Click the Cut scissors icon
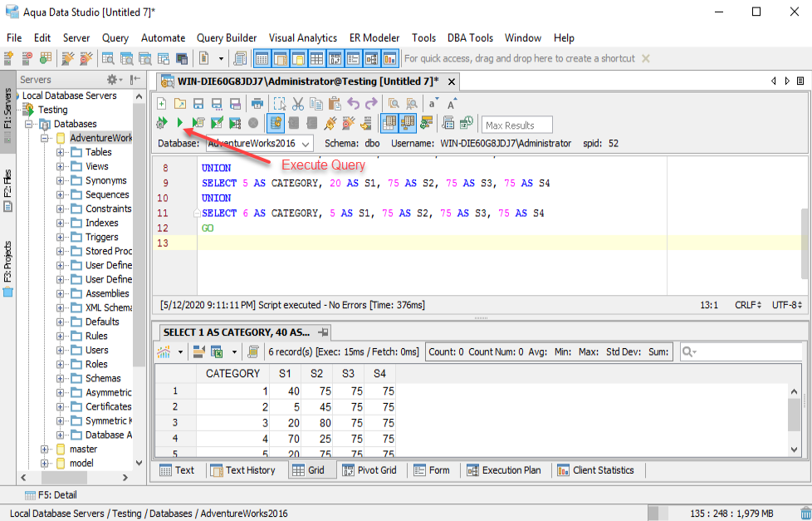 (297, 104)
